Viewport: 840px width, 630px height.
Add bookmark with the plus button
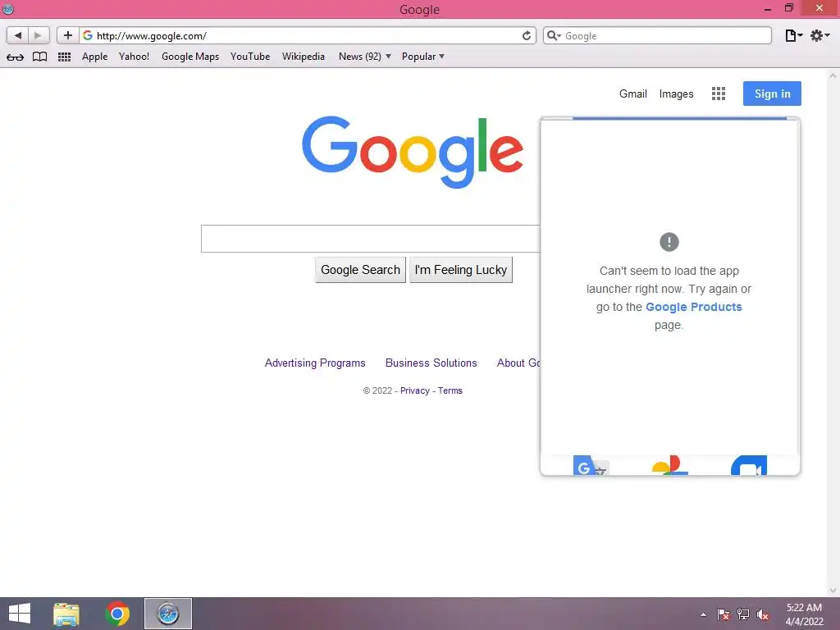click(68, 35)
